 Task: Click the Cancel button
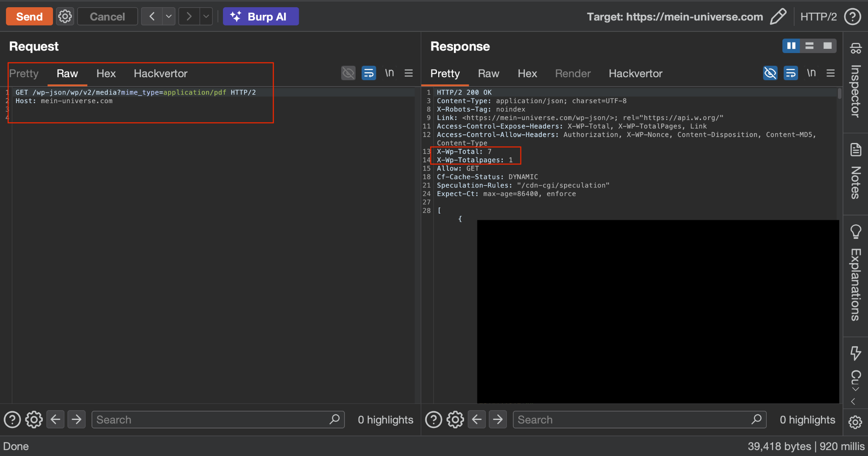click(107, 17)
